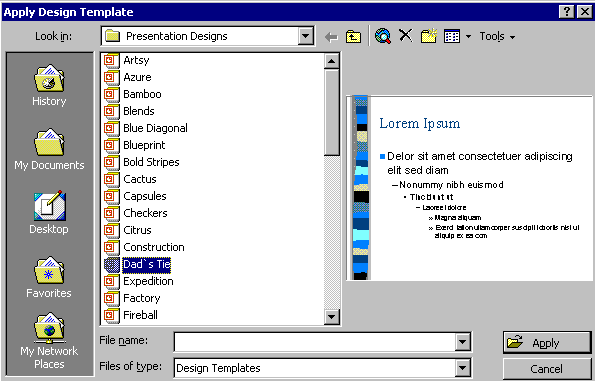Select the Blue Diagonal template
This screenshot has height=381, width=595.
[155, 128]
